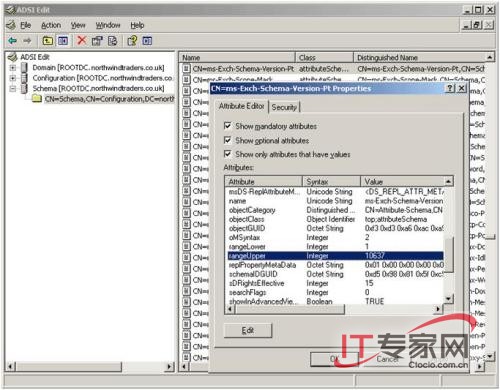Select the Domain node server icon
Screen dimensions: 500x390
(24, 68)
